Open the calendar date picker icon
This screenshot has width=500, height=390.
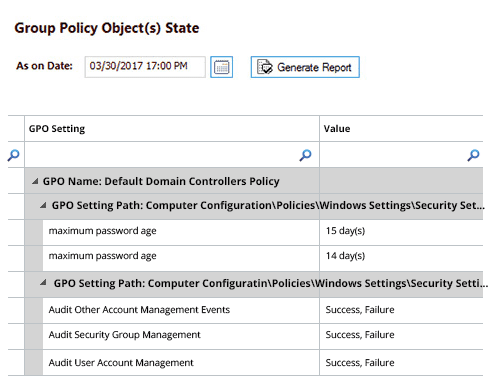click(221, 67)
